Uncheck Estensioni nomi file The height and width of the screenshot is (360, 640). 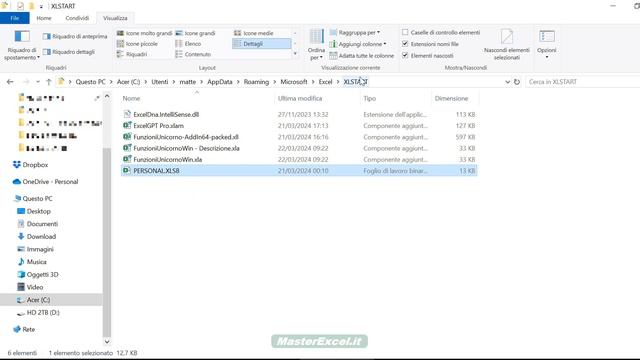pyautogui.click(x=405, y=44)
